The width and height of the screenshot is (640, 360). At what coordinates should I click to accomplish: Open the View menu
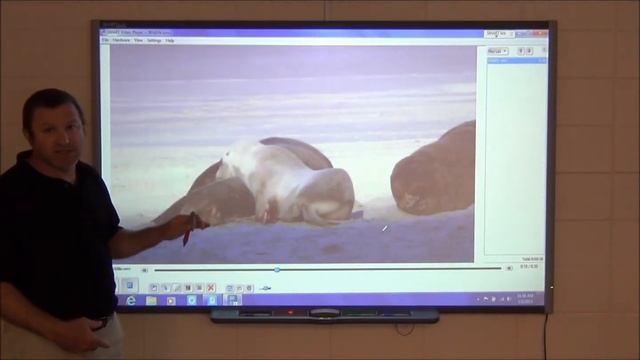coord(138,40)
